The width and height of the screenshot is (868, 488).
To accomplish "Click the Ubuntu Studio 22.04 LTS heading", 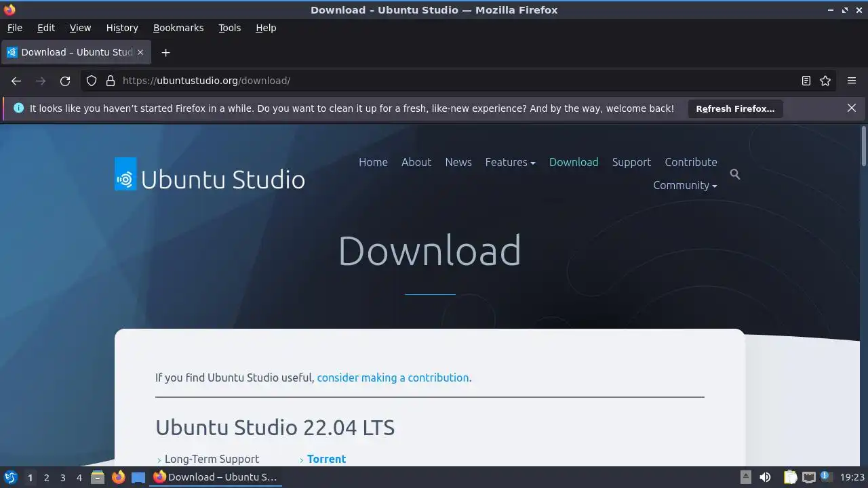I will point(275,428).
